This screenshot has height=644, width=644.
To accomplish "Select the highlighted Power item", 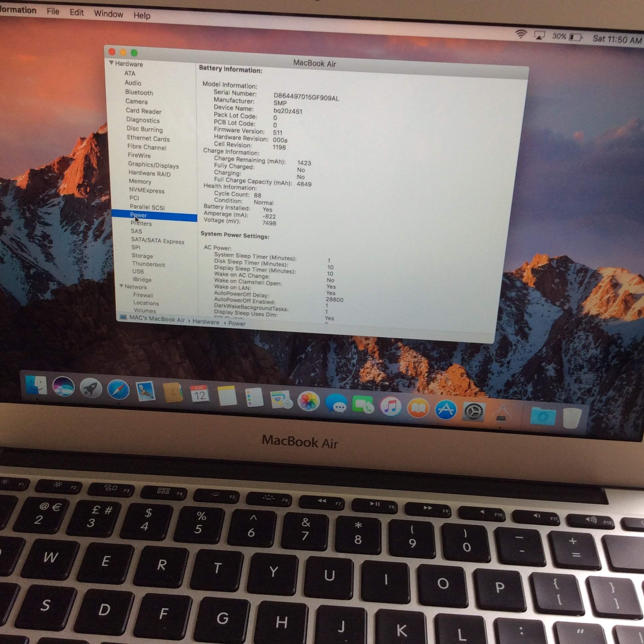I will [x=154, y=216].
